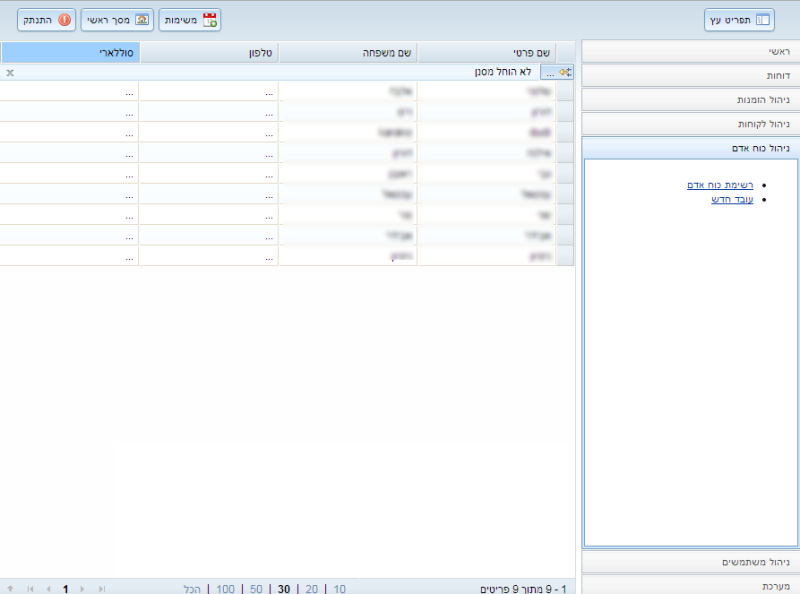Screen dimensions: 800x594
Task: Expand the ניהול הזמנות accordion section
Action: pos(690,100)
